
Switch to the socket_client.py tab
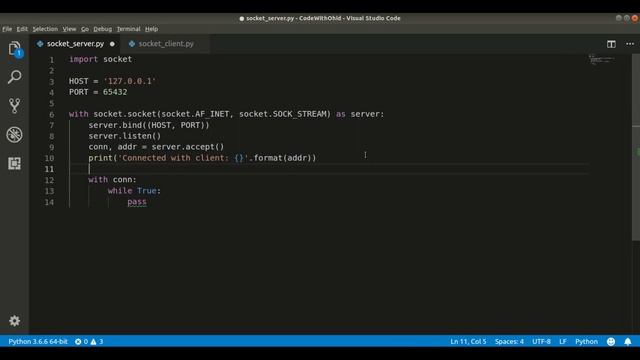[166, 44]
